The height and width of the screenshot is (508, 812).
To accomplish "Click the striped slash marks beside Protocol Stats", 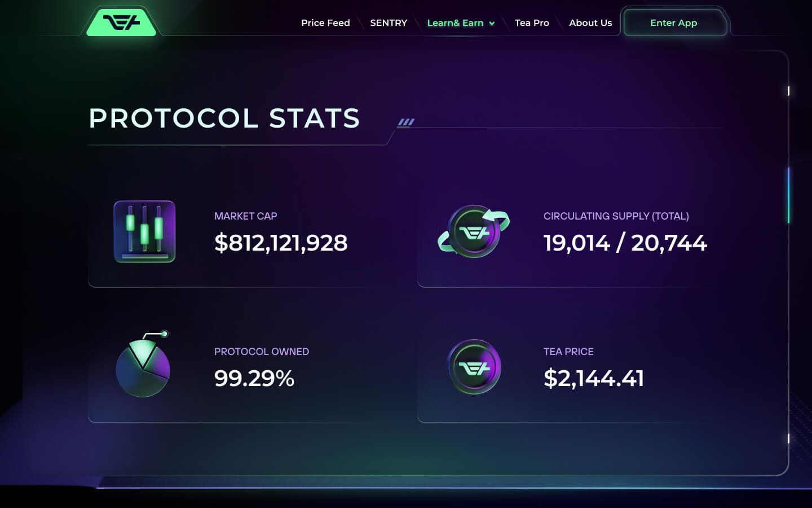I will click(406, 122).
